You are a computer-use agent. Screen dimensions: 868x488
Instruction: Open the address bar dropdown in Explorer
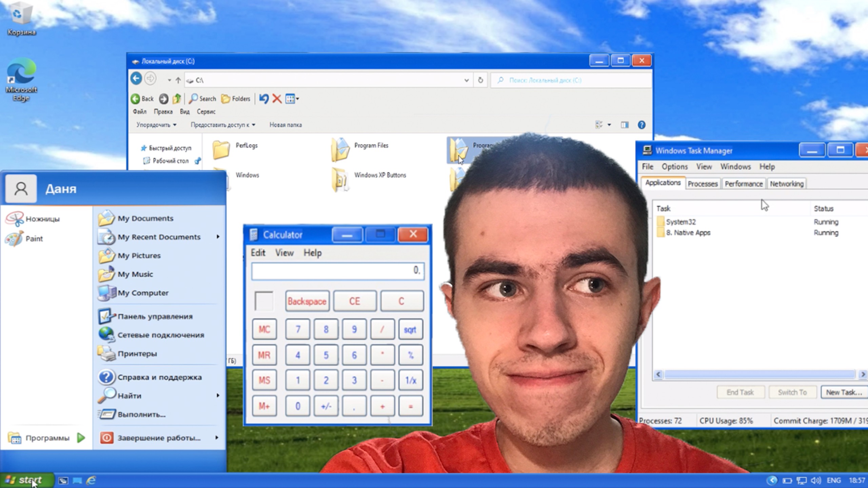click(467, 80)
